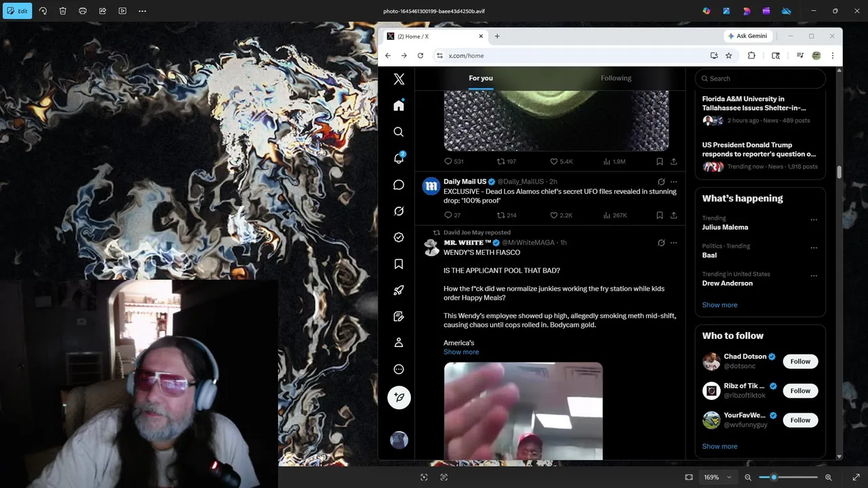Open the zoom percentage dropdown showing 169%
Image resolution: width=868 pixels, height=488 pixels.
(717, 477)
